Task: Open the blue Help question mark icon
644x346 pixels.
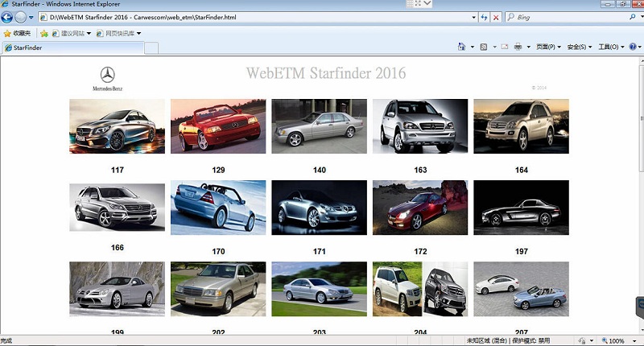Action: pos(633,47)
